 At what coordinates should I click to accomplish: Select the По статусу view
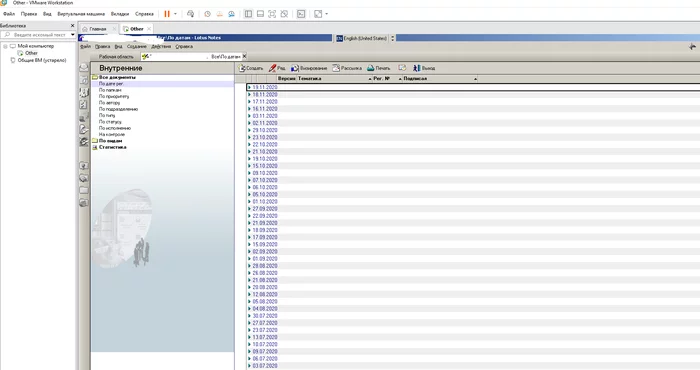(110, 121)
